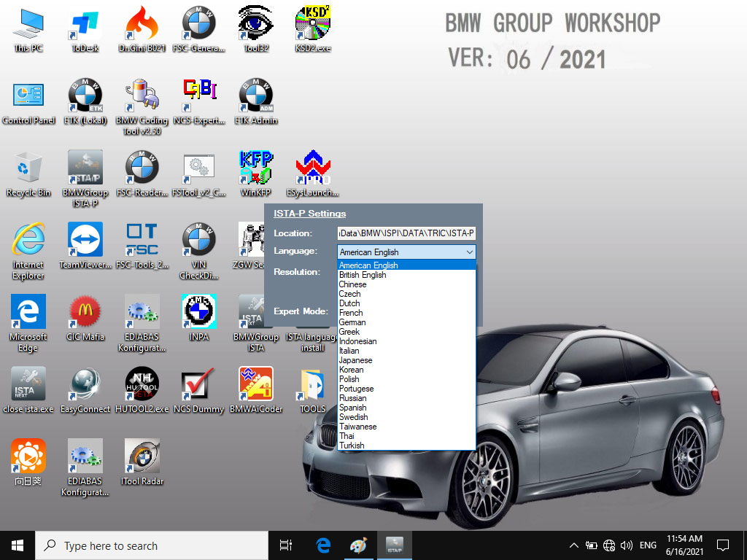Screen dimensions: 747x560
Task: Open the TOOLS folder
Action: [x=312, y=384]
